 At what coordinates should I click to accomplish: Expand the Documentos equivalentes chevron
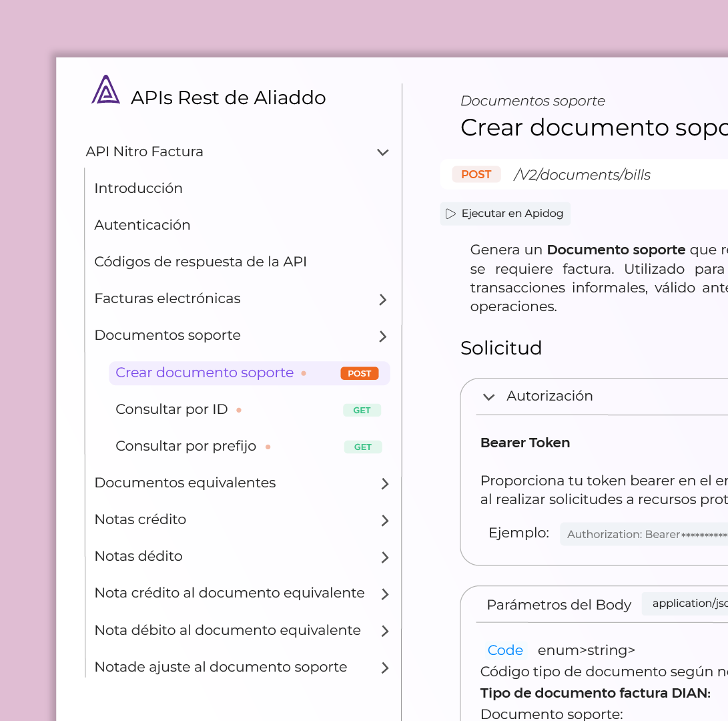tap(385, 484)
